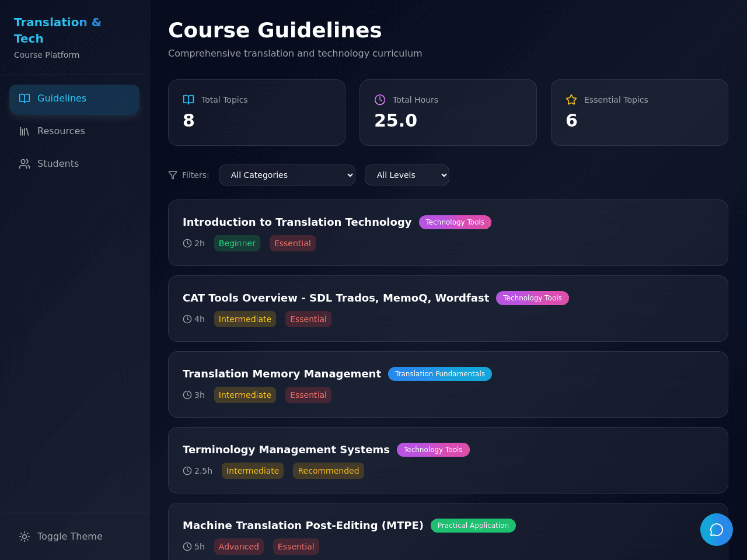
Task: Click the clock icon beside 2h
Action: pos(187,243)
